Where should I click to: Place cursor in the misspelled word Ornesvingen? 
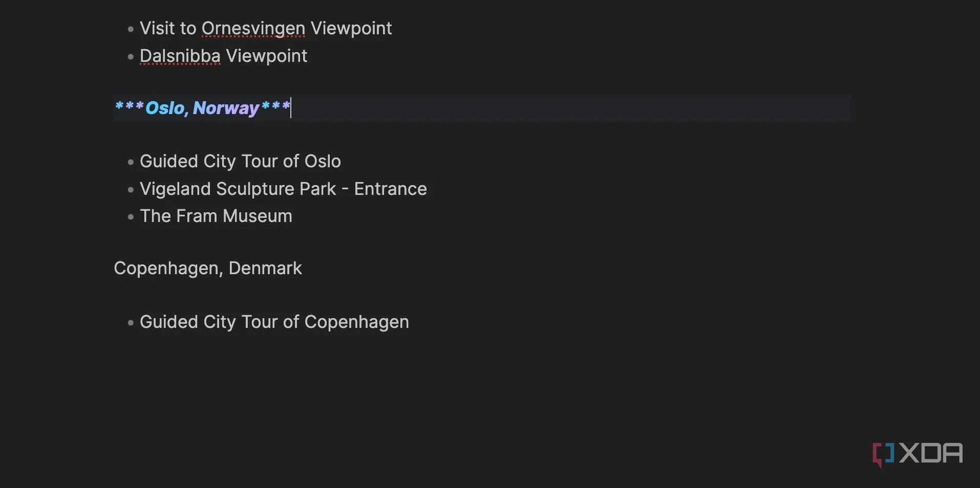(253, 29)
